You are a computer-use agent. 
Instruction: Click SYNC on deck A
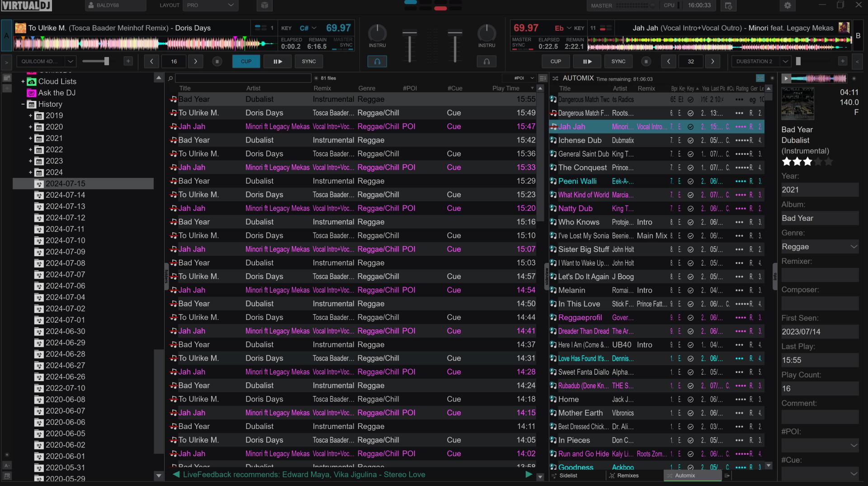309,62
